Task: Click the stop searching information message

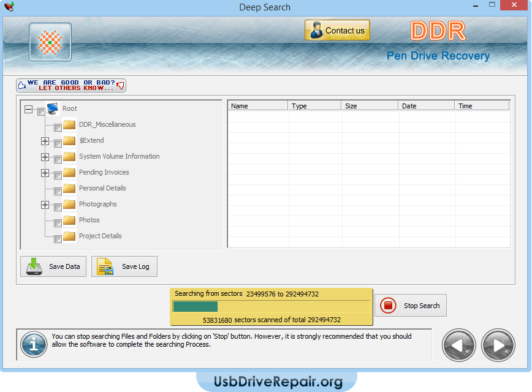Action: (232, 340)
